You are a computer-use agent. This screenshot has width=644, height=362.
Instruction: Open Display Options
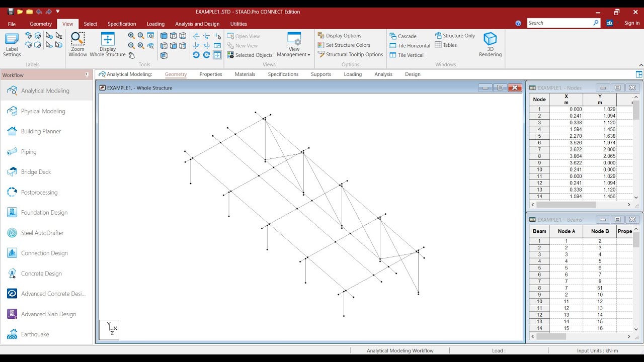(x=340, y=36)
